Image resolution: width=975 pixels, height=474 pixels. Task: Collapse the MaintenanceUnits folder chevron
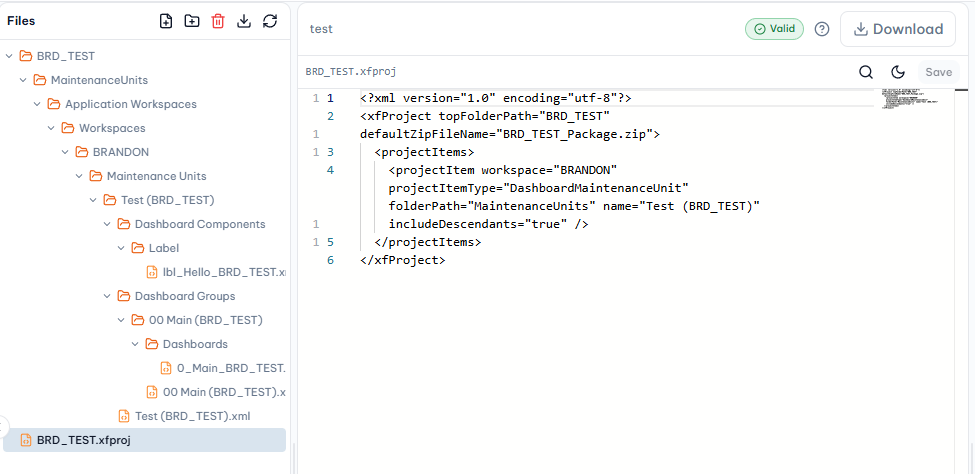pos(23,80)
